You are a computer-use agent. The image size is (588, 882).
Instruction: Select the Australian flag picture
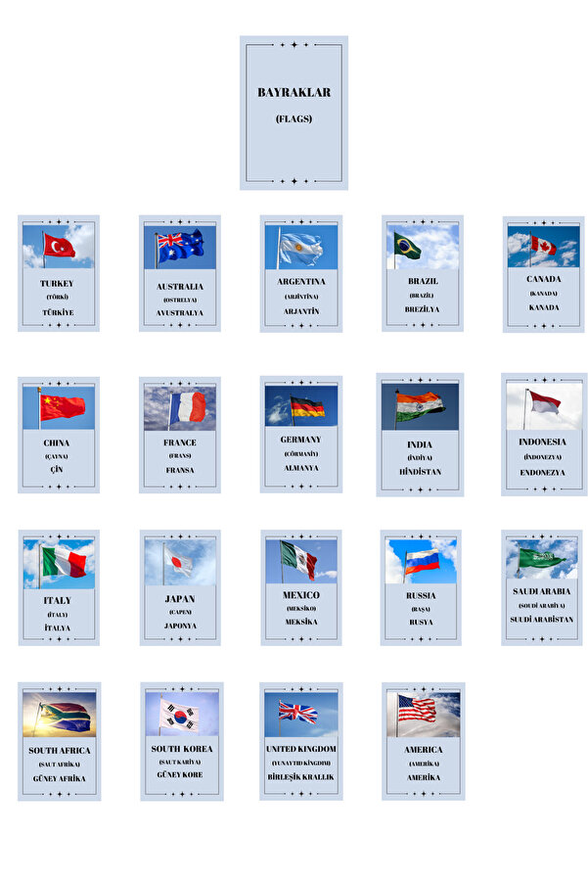tap(180, 247)
